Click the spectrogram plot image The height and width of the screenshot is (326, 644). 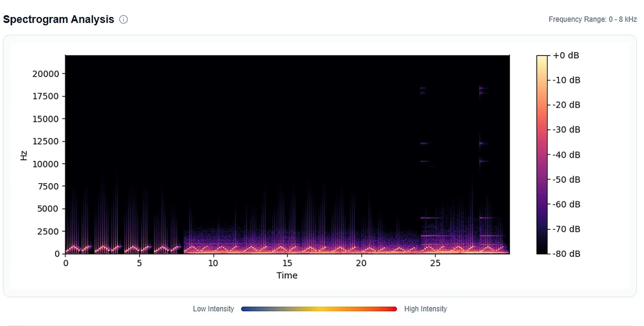(287, 154)
